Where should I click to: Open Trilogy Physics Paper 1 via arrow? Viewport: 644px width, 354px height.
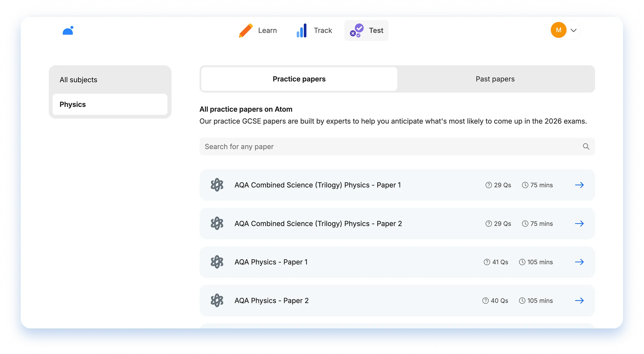pyautogui.click(x=579, y=185)
